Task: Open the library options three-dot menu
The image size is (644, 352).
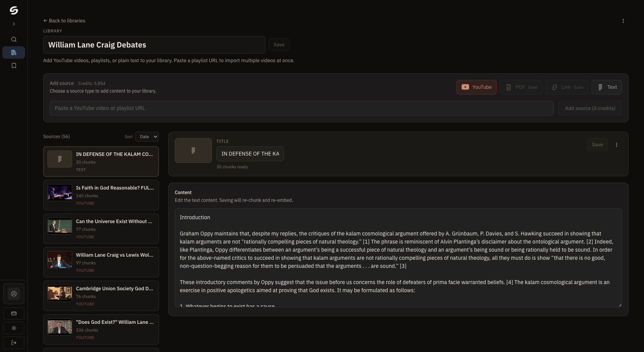Action: click(x=623, y=21)
